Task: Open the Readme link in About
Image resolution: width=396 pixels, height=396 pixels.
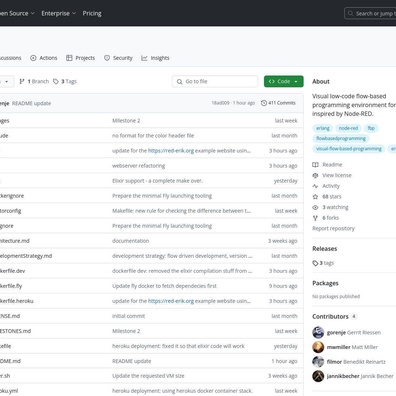Action: click(x=332, y=165)
